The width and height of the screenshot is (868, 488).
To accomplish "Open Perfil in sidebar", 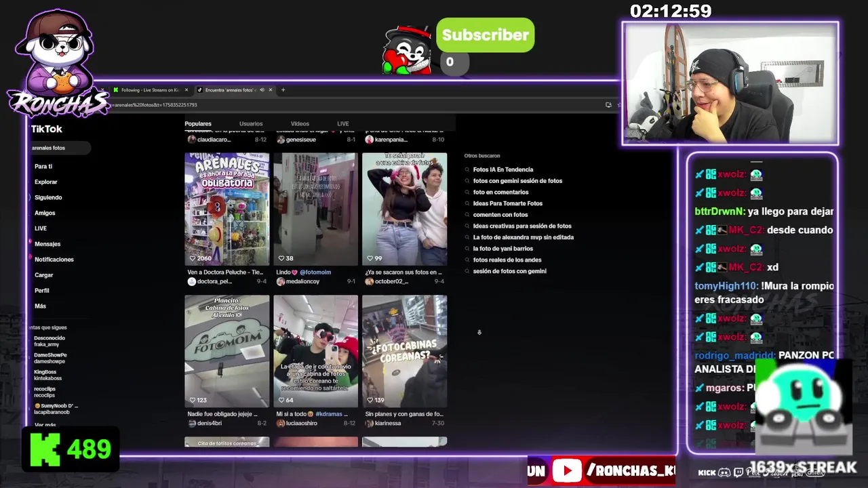I will click(41, 291).
